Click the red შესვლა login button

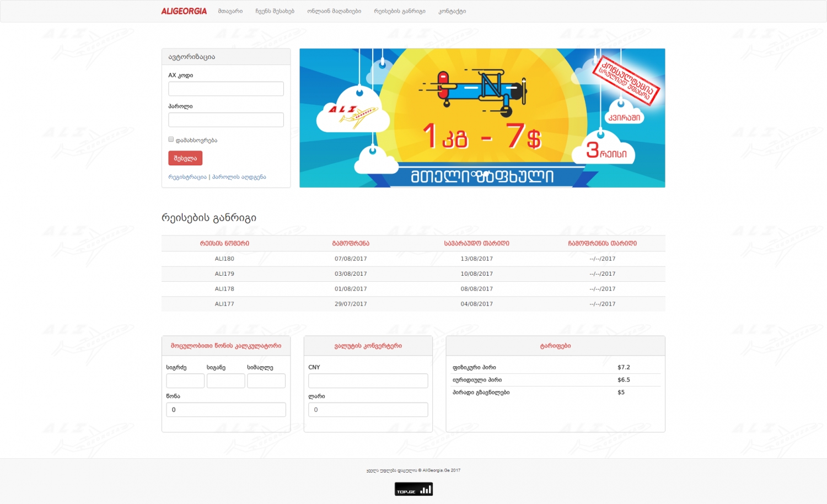(185, 158)
